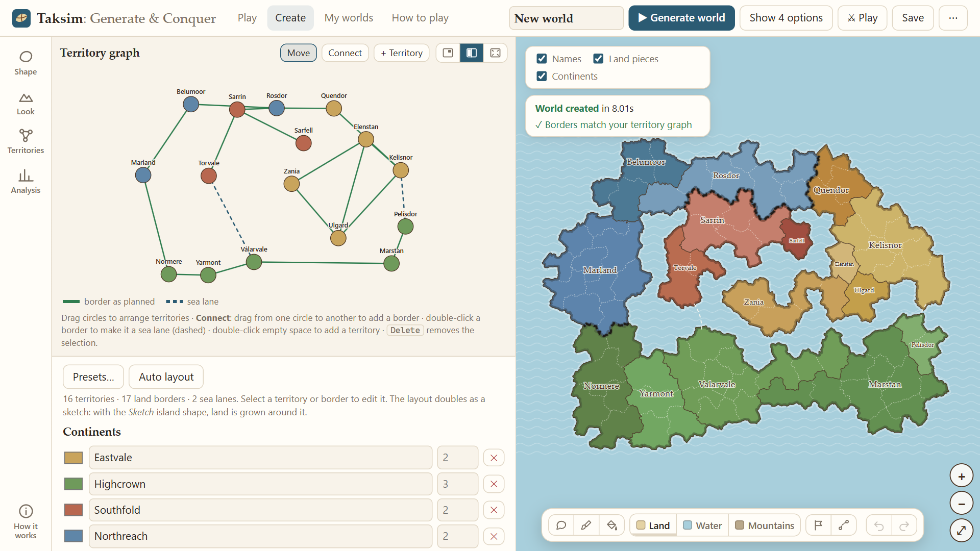
Task: Click the Taksim app logo icon
Action: click(x=21, y=18)
